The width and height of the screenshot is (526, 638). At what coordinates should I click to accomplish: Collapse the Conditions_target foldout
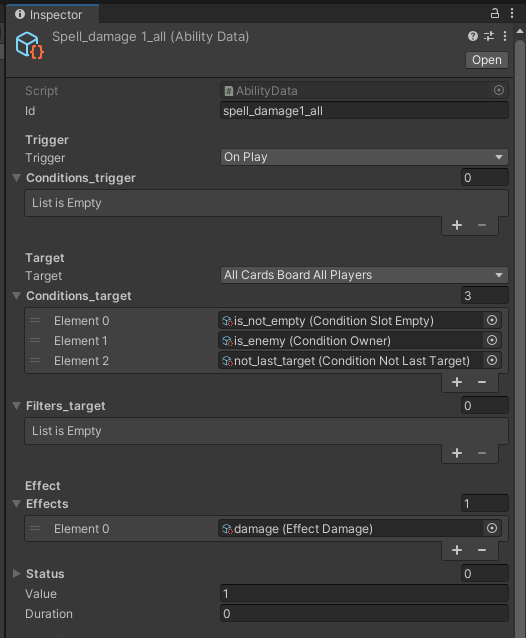[x=17, y=296]
